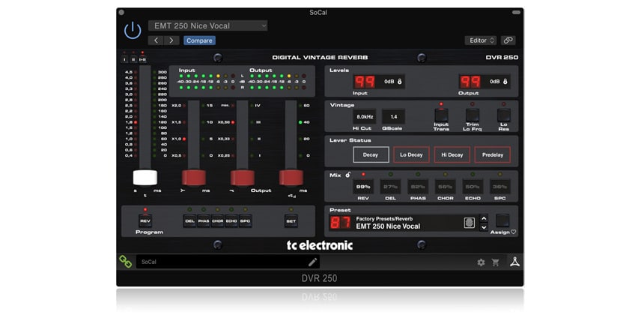644x315 pixels.
Task: Open the Editor view dropdown
Action: (x=480, y=40)
